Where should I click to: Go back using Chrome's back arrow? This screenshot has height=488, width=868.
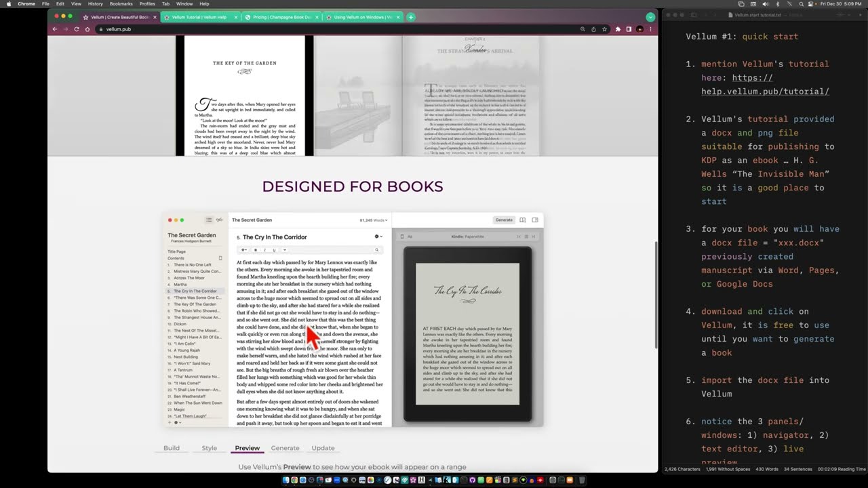coord(55,29)
